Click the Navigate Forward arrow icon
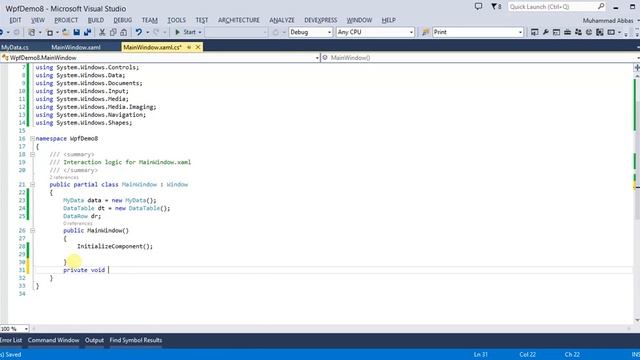The image size is (640, 360). tap(16, 32)
